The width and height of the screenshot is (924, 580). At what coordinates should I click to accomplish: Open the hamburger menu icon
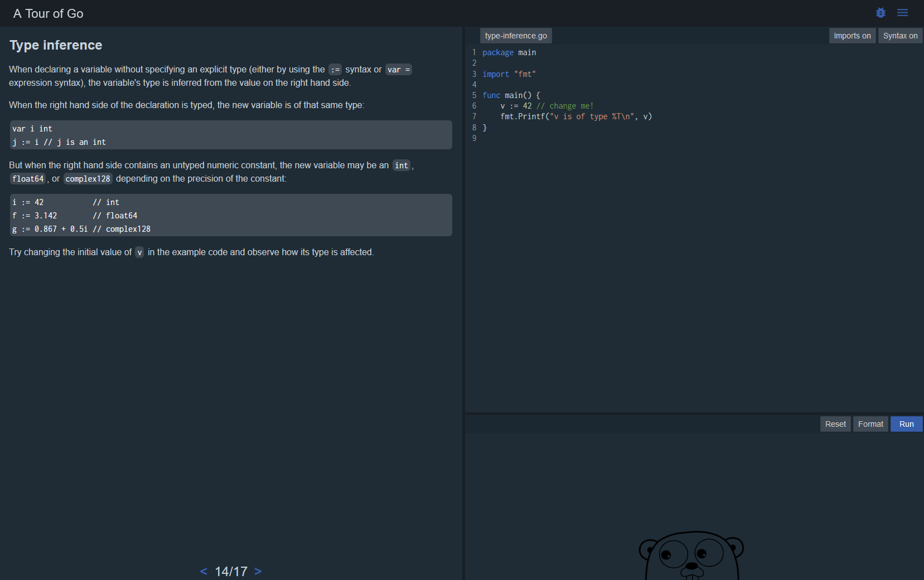[x=902, y=13]
